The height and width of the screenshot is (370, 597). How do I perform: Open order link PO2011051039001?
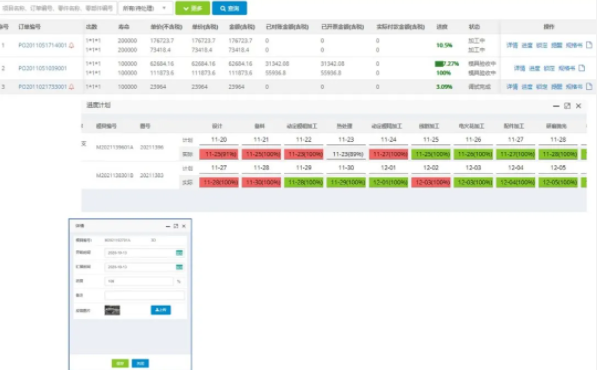[42, 68]
